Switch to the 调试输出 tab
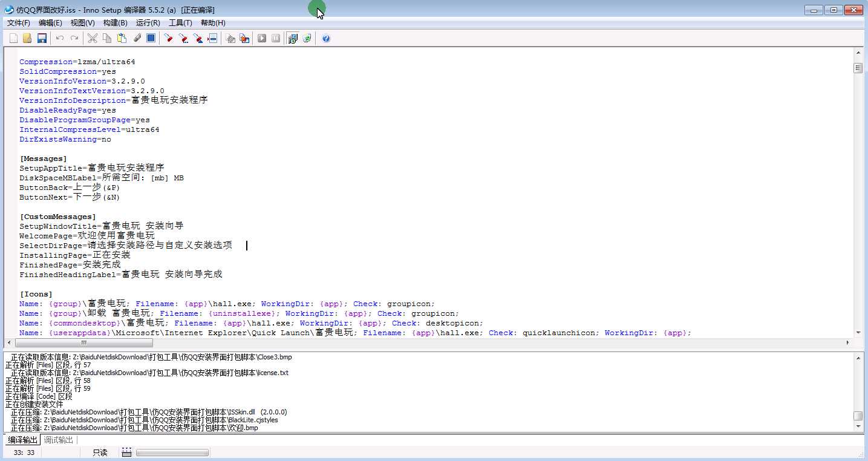868x461 pixels. pyautogui.click(x=59, y=440)
